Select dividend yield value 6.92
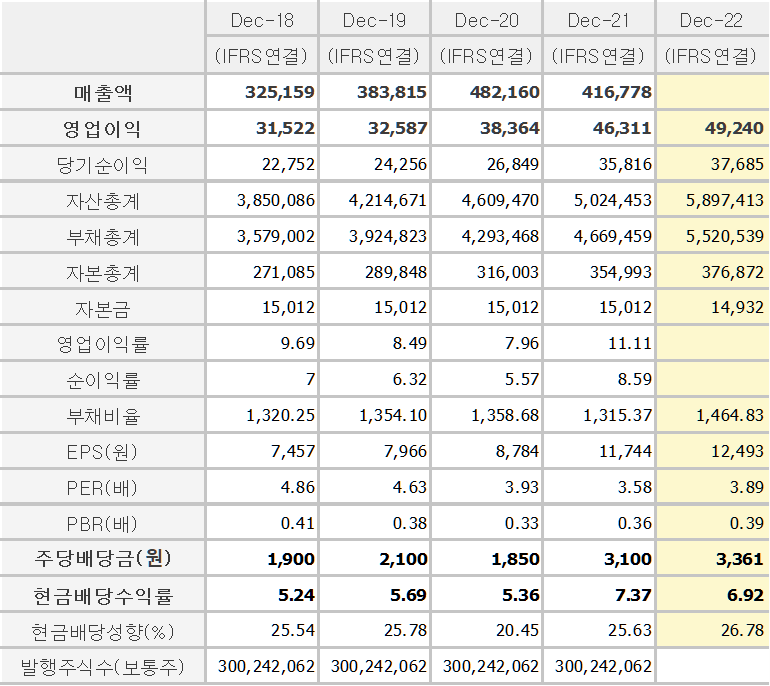Screen dimensions: 770x686 [x=745, y=595]
